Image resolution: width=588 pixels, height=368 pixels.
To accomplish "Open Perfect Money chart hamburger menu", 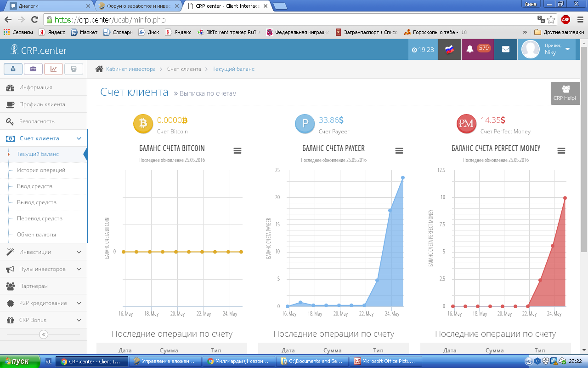I will pos(561,151).
